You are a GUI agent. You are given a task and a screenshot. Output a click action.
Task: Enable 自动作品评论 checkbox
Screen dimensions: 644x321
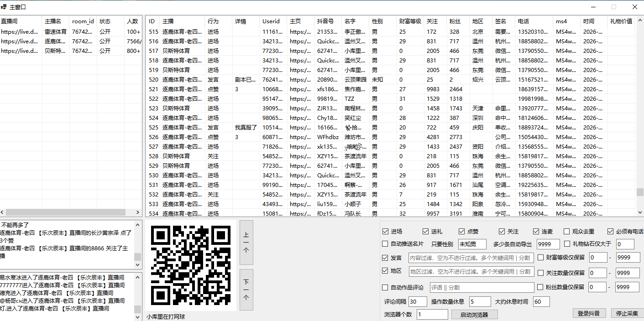click(x=385, y=288)
